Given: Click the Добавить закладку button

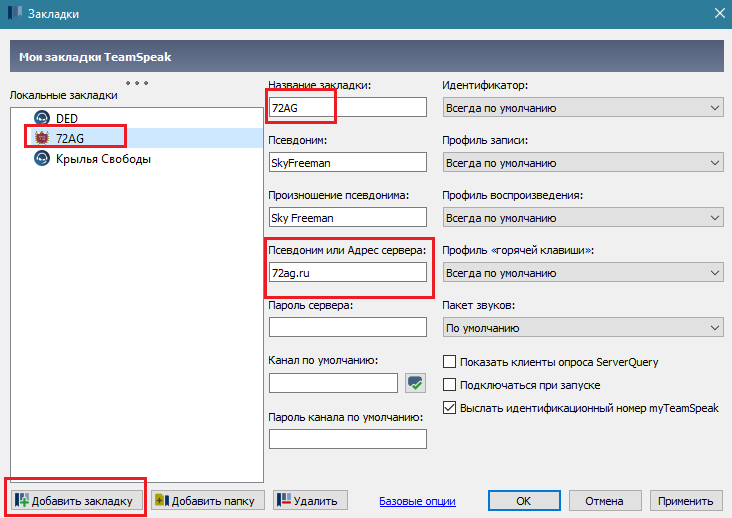Looking at the screenshot, I should pos(77,501).
